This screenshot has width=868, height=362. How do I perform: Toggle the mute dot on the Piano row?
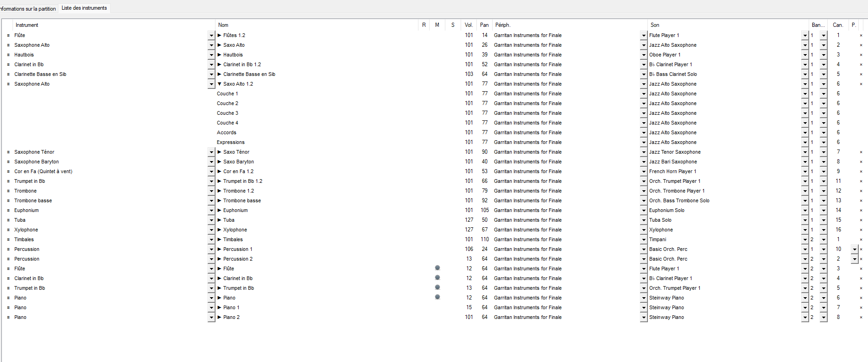pyautogui.click(x=437, y=297)
